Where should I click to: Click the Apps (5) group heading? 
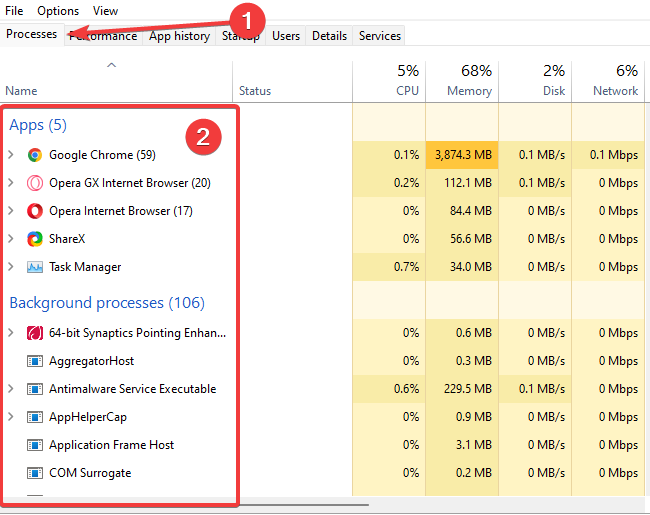tap(38, 125)
